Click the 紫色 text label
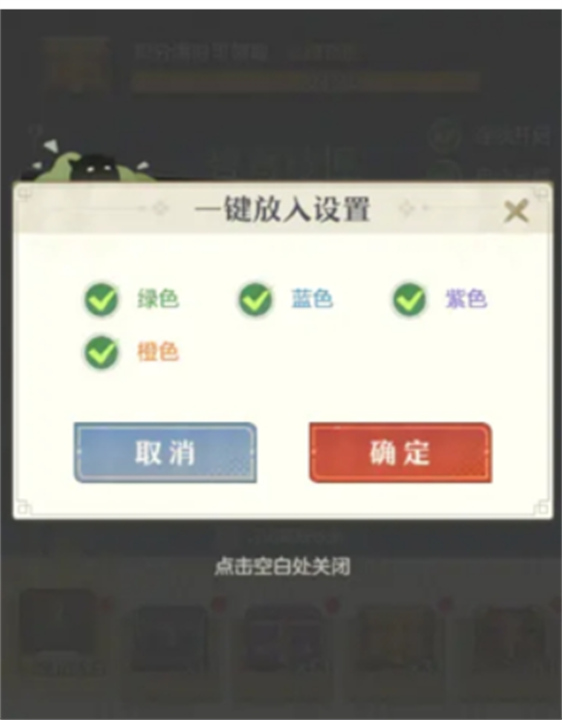 pos(466,298)
